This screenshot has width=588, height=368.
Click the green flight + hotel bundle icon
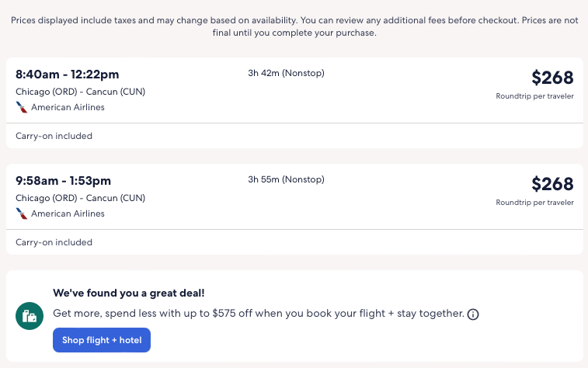click(x=30, y=316)
